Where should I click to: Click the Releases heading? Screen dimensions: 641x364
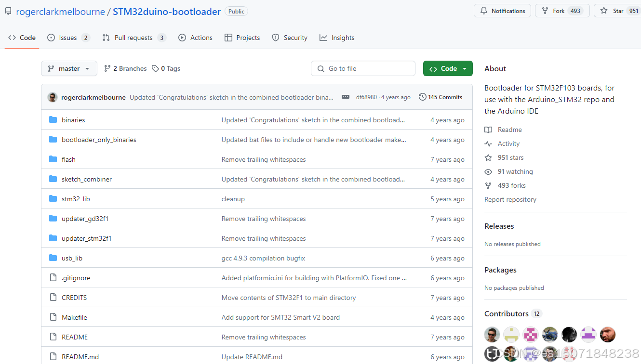pos(499,226)
